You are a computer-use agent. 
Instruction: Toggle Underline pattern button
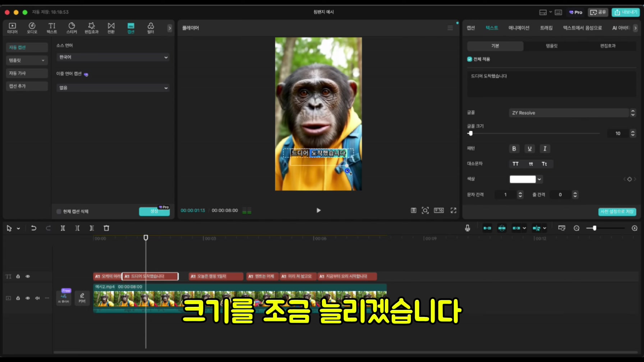tap(529, 148)
